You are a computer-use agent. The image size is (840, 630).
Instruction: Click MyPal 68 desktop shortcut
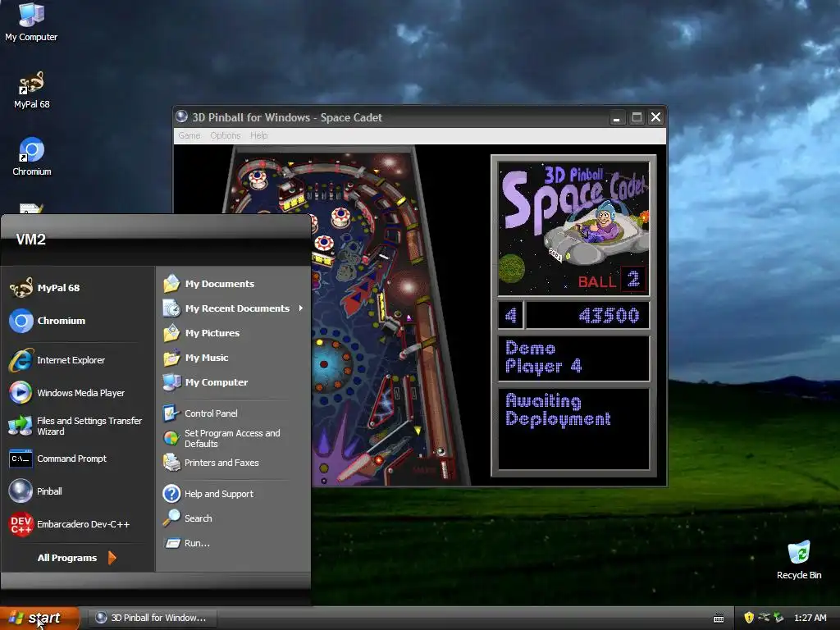[x=31, y=90]
